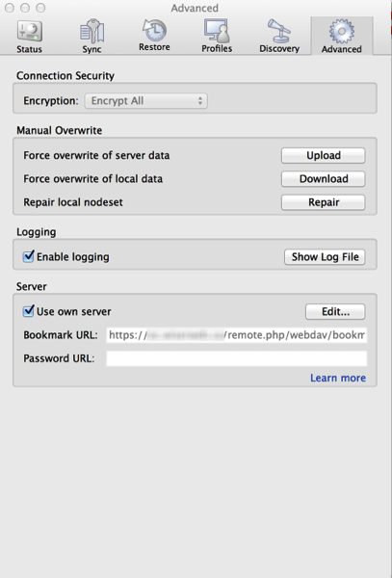392x578 pixels.
Task: Click the Encrypt All dropdown arrows
Action: click(200, 100)
